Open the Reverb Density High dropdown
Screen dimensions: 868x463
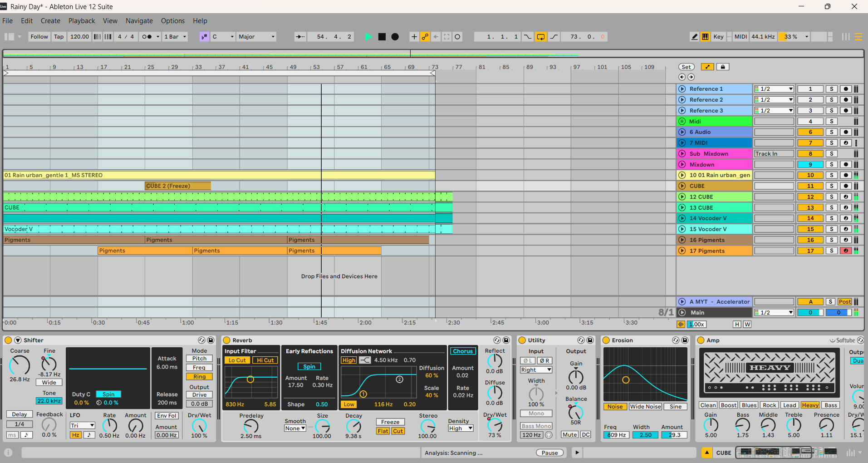(x=461, y=428)
